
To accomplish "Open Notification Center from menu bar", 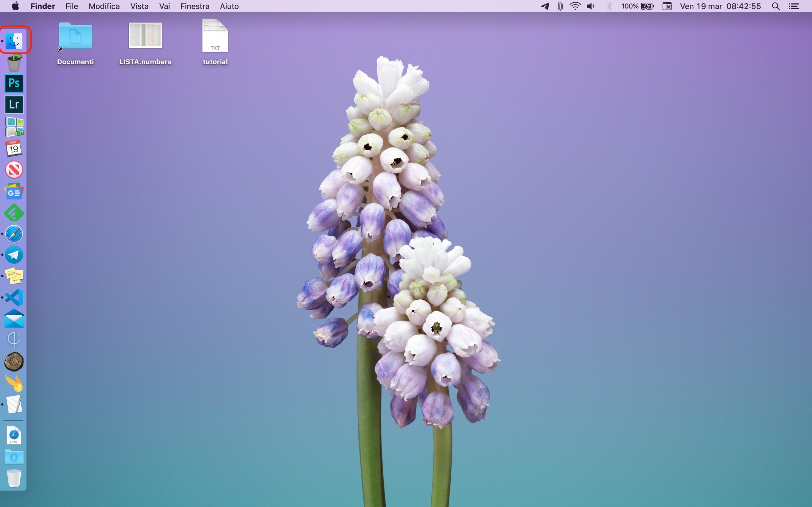I will click(794, 6).
